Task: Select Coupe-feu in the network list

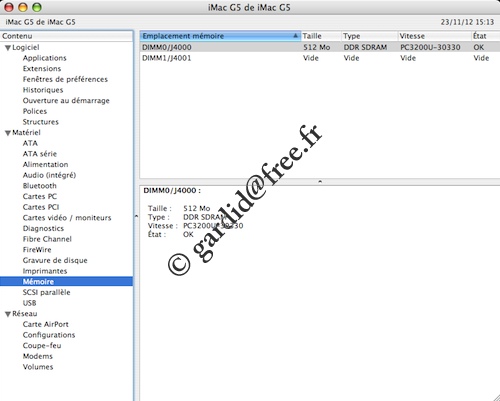Action: [x=42, y=346]
